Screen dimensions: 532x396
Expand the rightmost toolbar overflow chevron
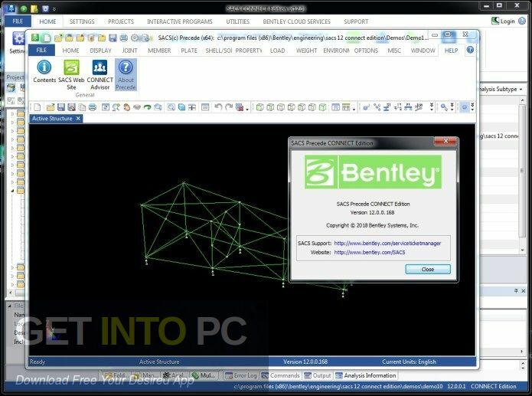pos(472,107)
